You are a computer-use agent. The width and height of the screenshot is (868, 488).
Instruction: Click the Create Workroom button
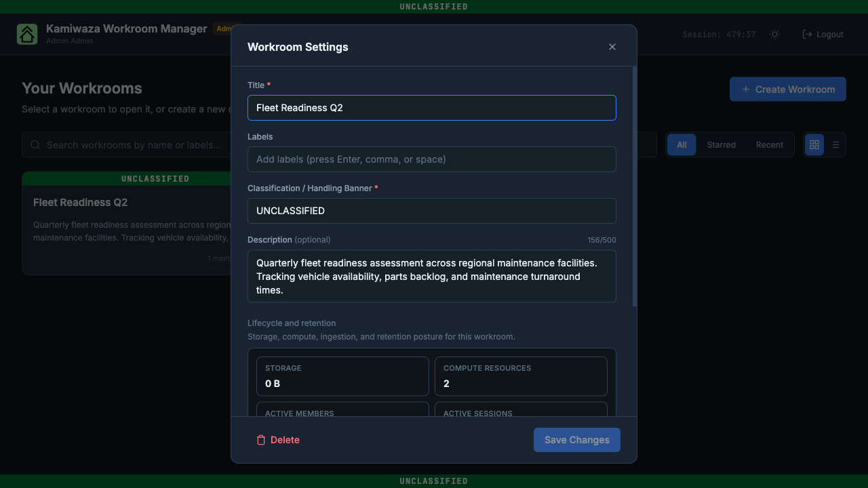tap(788, 89)
